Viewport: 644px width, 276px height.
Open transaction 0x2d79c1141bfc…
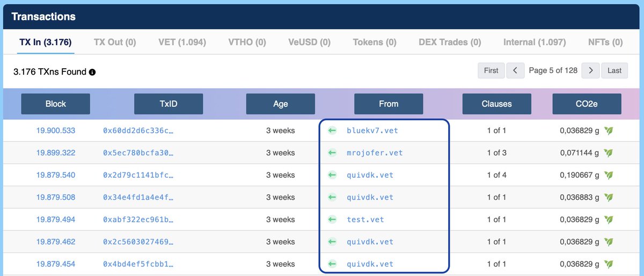138,175
